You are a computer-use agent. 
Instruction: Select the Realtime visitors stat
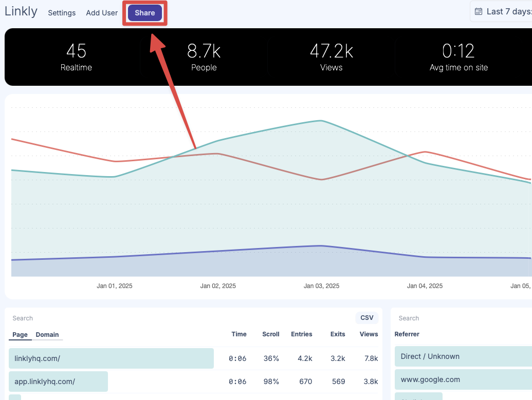click(76, 57)
